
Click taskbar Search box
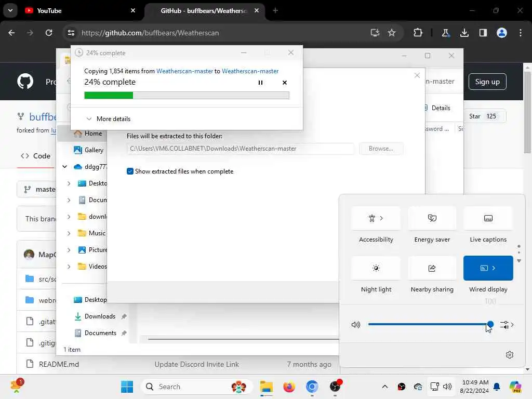(196, 387)
